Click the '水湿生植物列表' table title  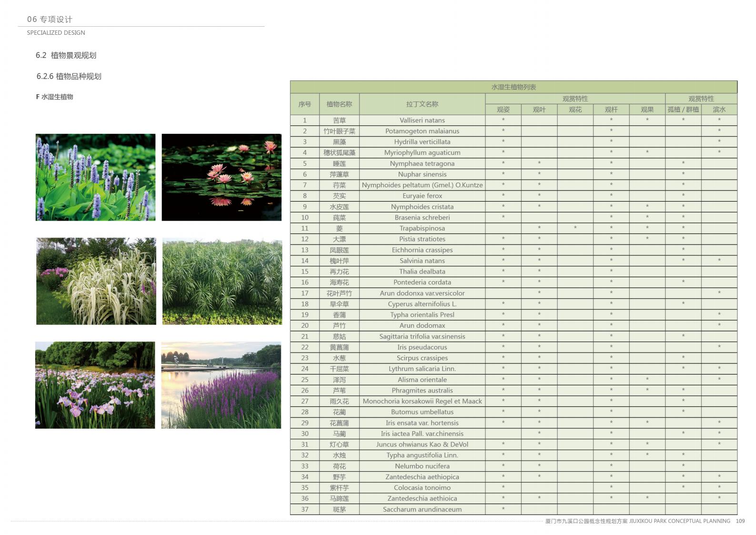[x=514, y=87]
